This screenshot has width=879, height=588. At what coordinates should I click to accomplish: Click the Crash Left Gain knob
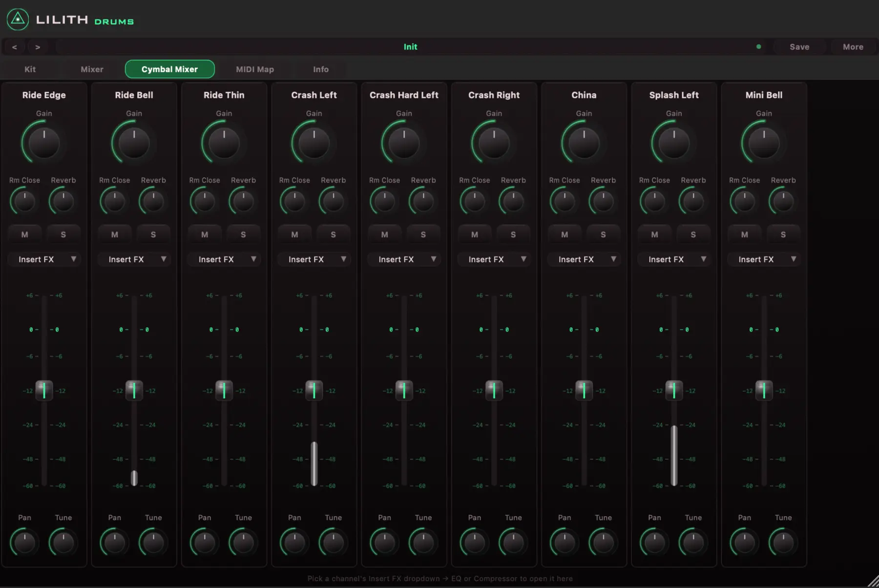tap(314, 143)
